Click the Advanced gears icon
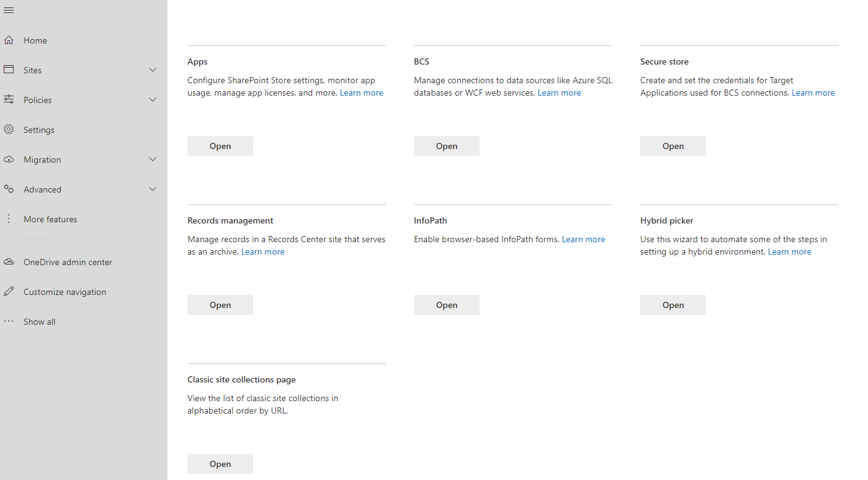Image resolution: width=868 pixels, height=480 pixels. point(9,189)
